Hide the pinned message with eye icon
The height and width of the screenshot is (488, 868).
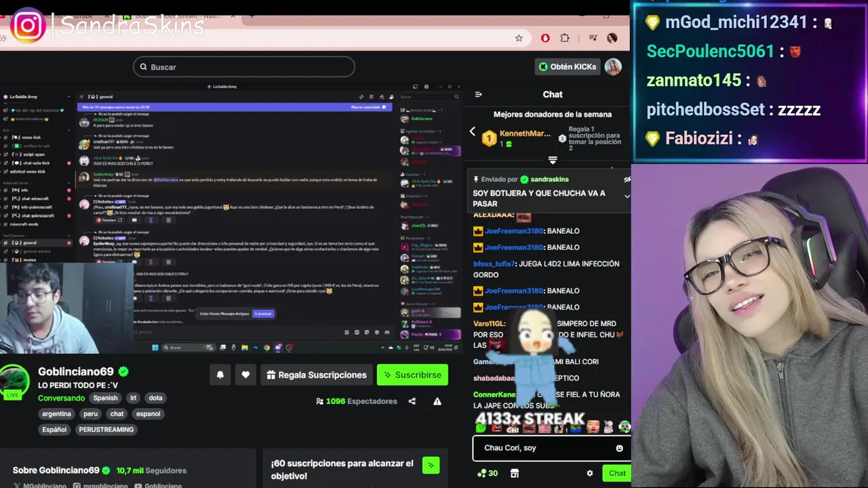(627, 180)
